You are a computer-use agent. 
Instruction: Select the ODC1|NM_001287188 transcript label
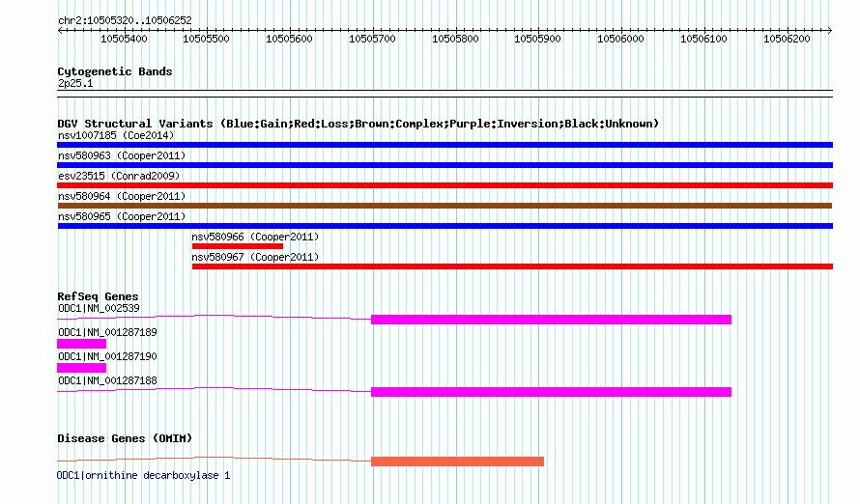(x=107, y=380)
